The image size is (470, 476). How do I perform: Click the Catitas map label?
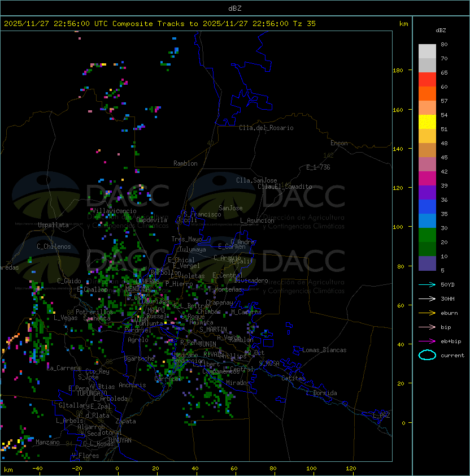tap(293, 378)
